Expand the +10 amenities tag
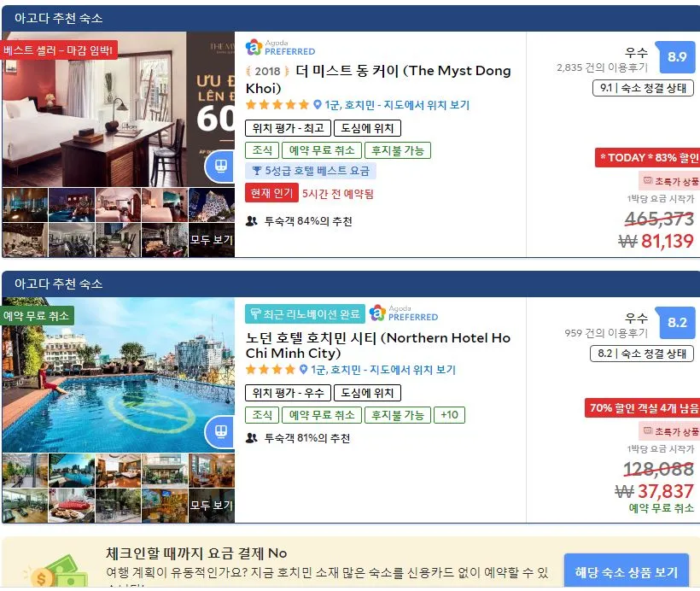700x591 pixels. pos(449,415)
